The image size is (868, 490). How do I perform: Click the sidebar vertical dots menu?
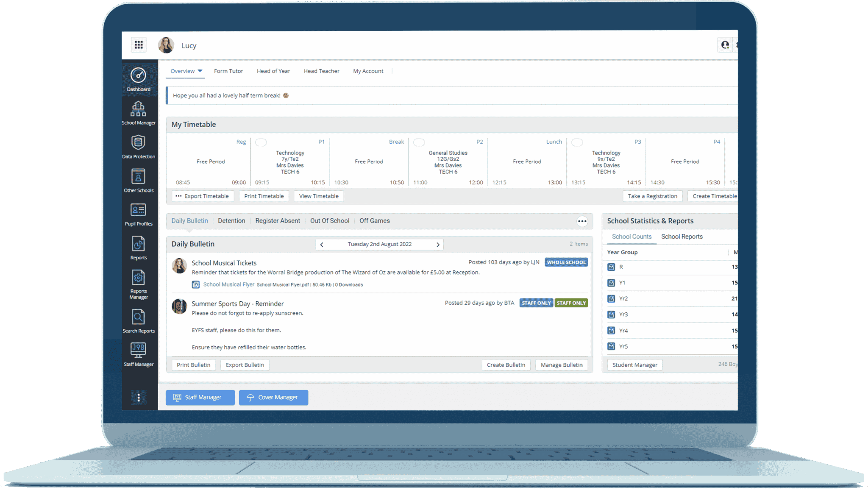point(139,398)
